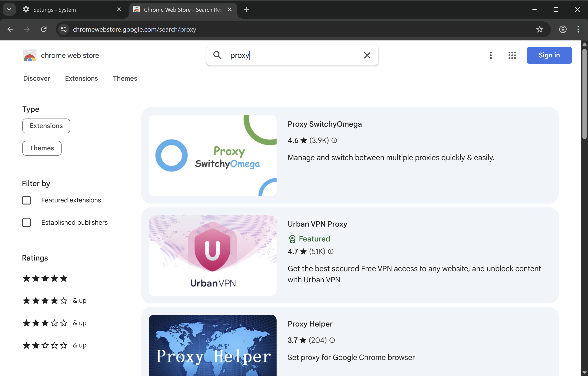This screenshot has width=588, height=376.
Task: Reload the current page
Action: tap(44, 30)
